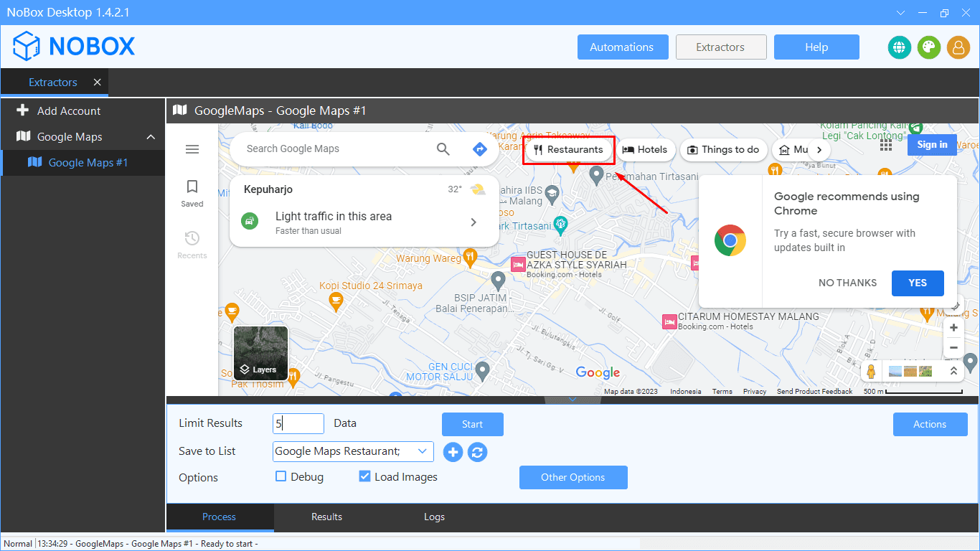Viewport: 980px width, 551px height.
Task: Click the green globe icon in header
Action: (899, 47)
